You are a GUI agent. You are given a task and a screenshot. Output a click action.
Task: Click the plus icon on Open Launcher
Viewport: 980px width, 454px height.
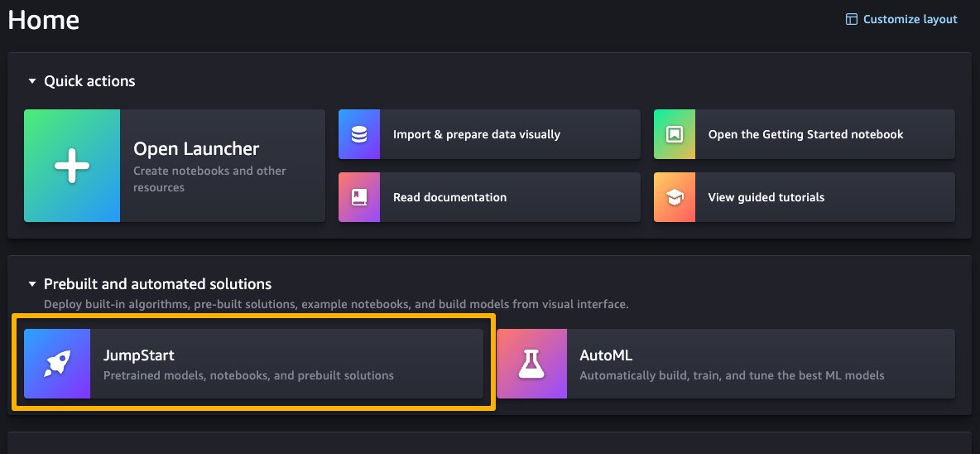click(72, 166)
